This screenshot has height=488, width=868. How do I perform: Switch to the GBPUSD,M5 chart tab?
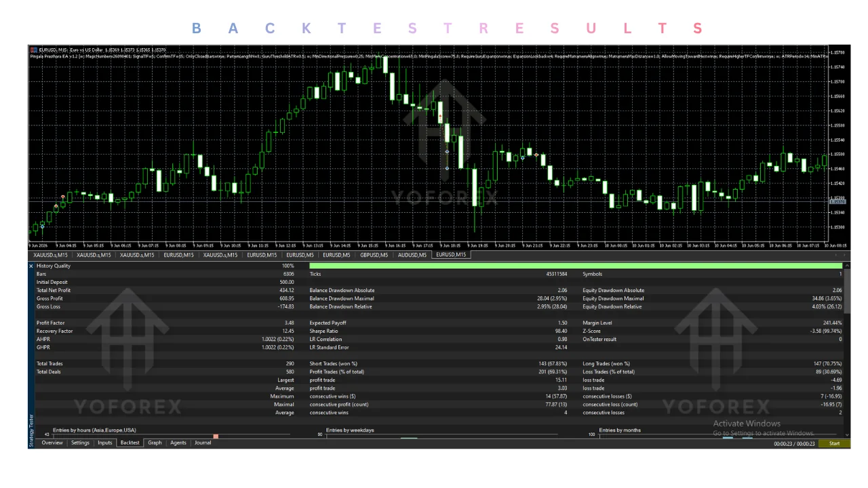(374, 255)
